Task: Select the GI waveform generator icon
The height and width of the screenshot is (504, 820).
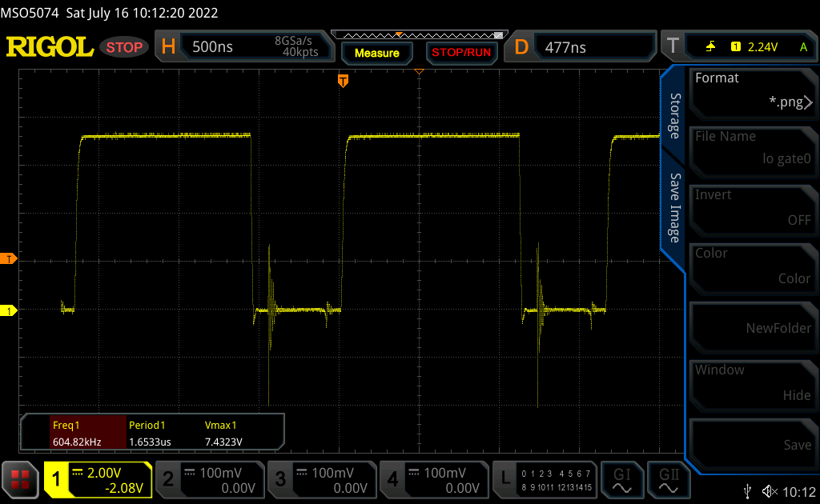Action: tap(621, 479)
